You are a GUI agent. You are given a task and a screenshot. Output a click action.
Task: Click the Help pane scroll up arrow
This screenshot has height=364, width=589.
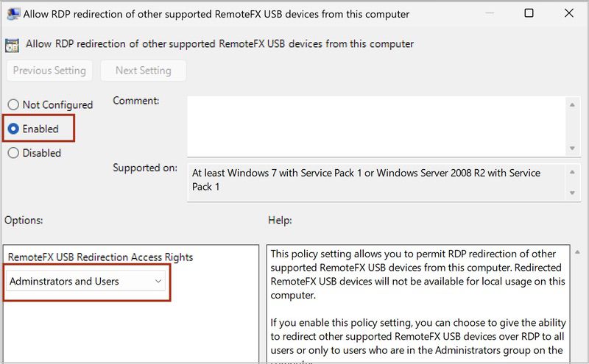coord(577,252)
